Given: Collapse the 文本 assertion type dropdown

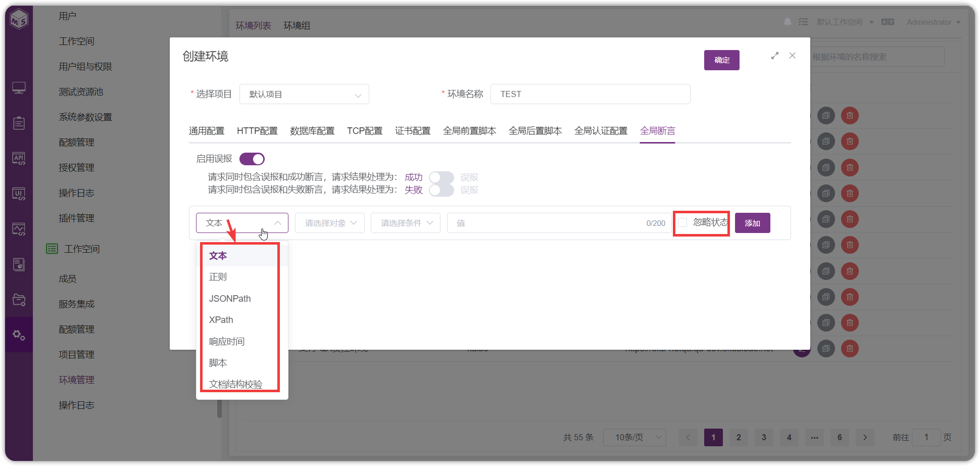Looking at the screenshot, I should (242, 223).
